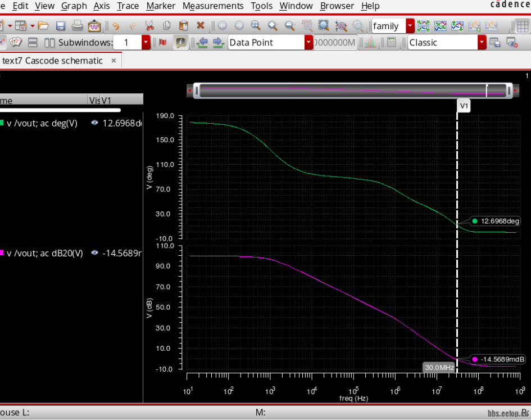Toggle visibility of the dB20(V) gain trace
Viewport: 531px width, 420px height.
coord(94,252)
